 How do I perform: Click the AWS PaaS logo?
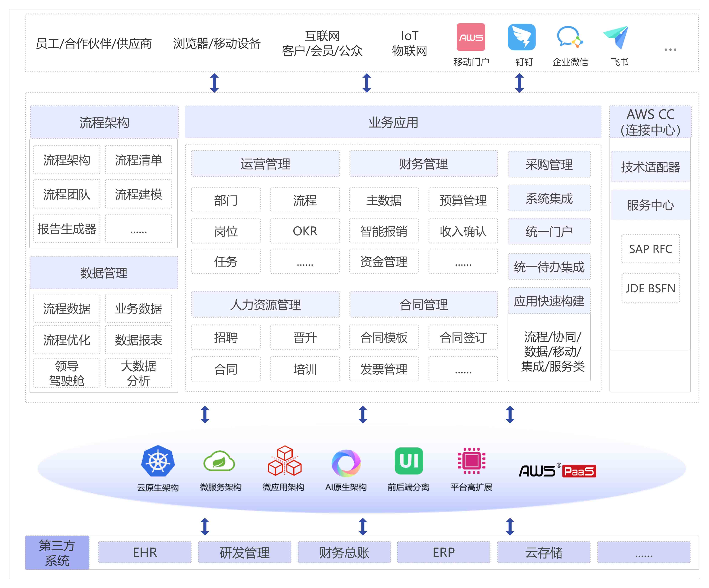[x=557, y=471]
